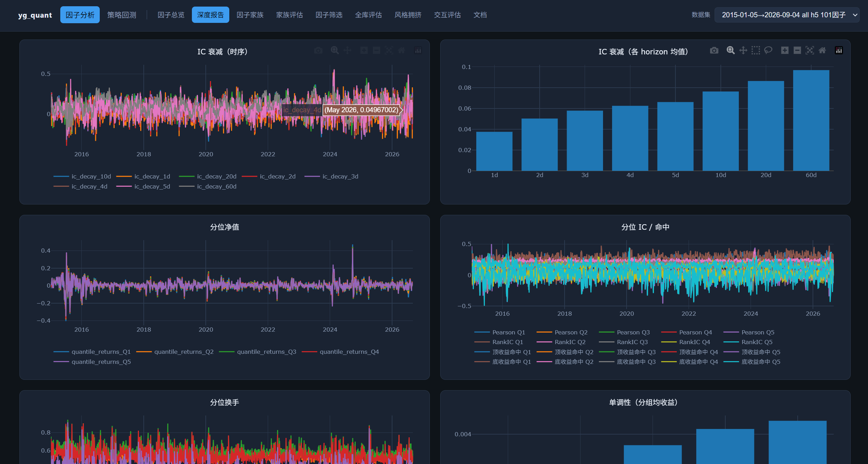Open the 文档 tab
Screen dimensions: 868x464
[x=480, y=15]
